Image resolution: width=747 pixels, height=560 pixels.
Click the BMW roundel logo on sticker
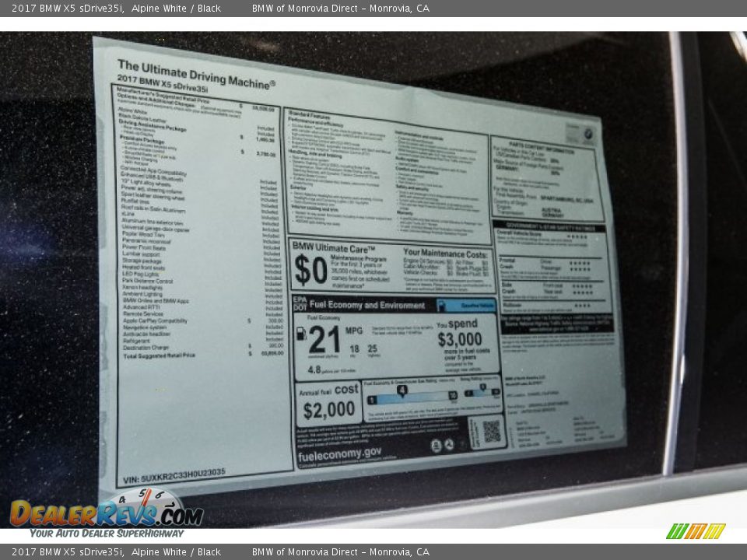[589, 135]
